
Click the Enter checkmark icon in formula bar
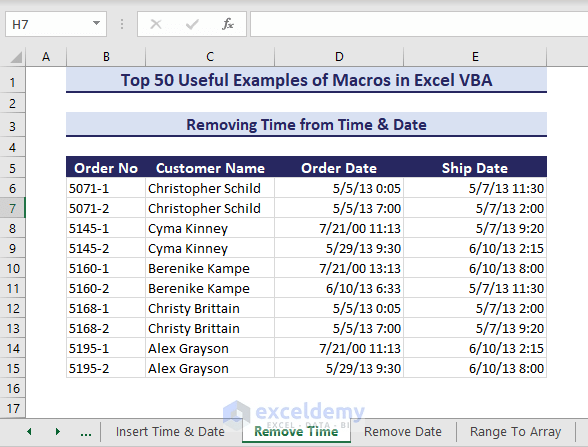point(192,24)
